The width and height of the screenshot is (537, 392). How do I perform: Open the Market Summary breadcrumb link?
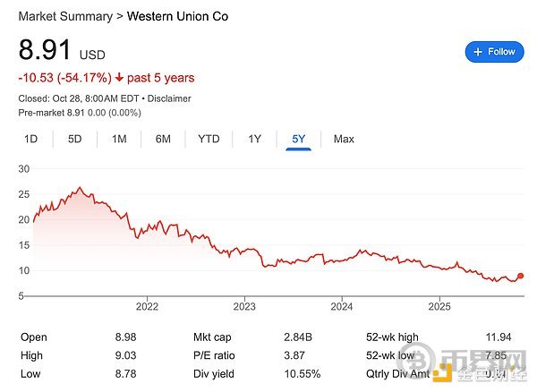[x=55, y=16]
